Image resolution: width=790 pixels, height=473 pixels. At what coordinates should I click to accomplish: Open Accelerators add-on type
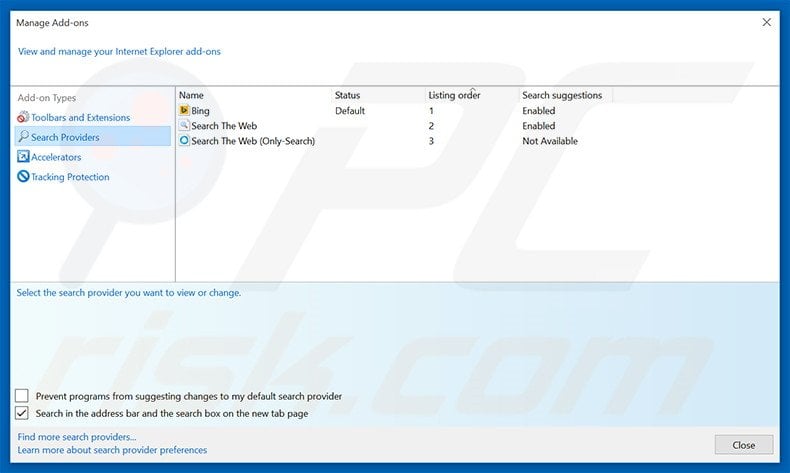click(56, 157)
